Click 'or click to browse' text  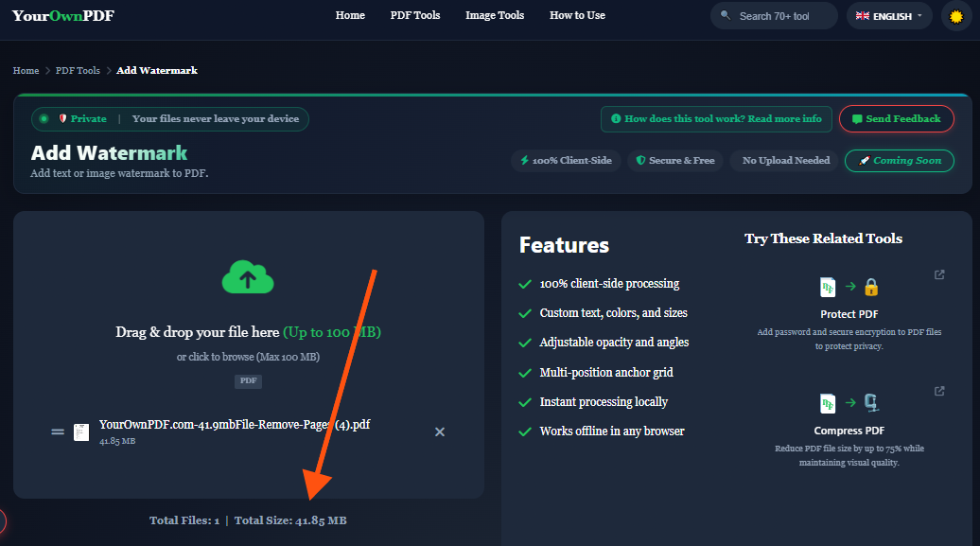point(248,357)
